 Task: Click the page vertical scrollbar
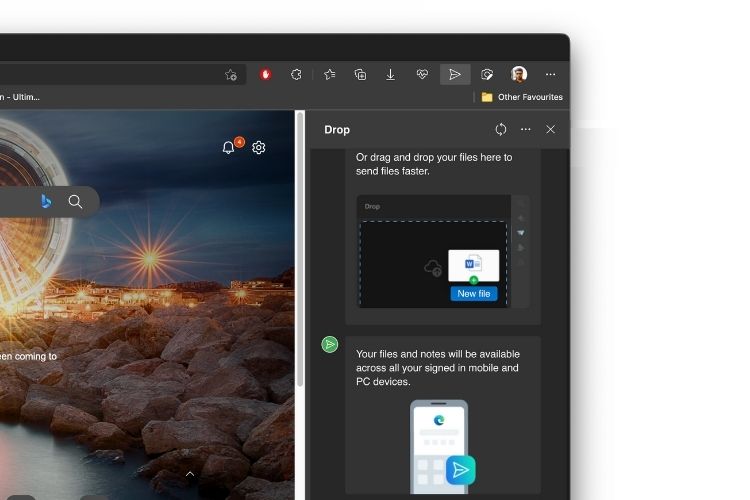pos(300,249)
